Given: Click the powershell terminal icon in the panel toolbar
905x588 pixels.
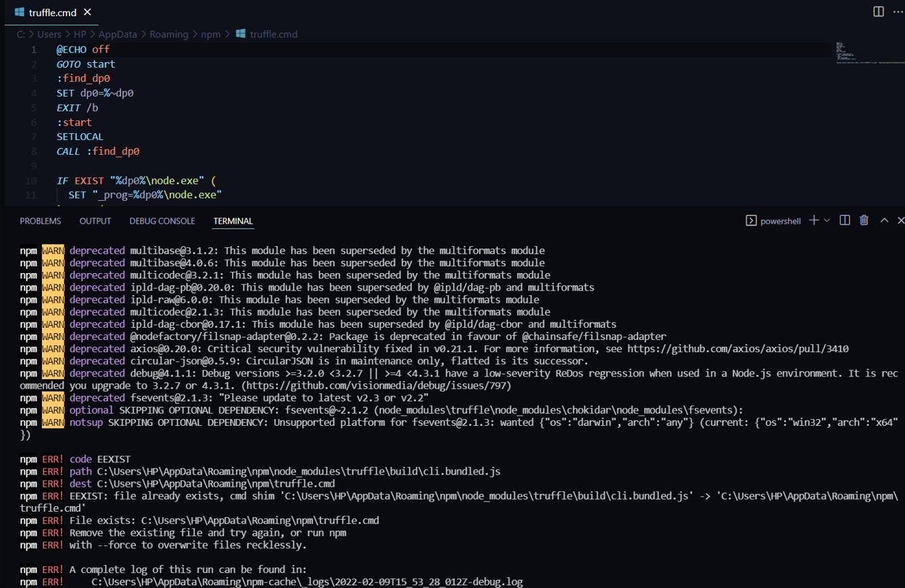Looking at the screenshot, I should 751,220.
